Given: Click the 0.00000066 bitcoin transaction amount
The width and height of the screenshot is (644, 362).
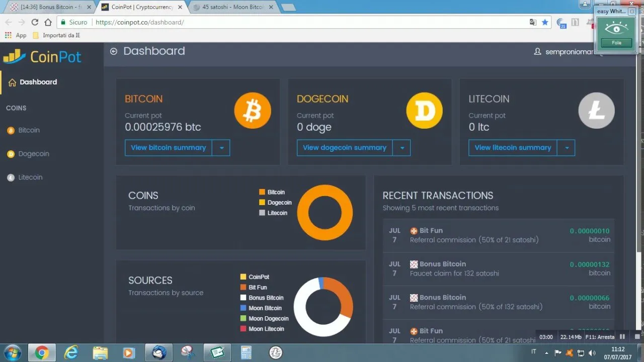Looking at the screenshot, I should click(590, 298).
